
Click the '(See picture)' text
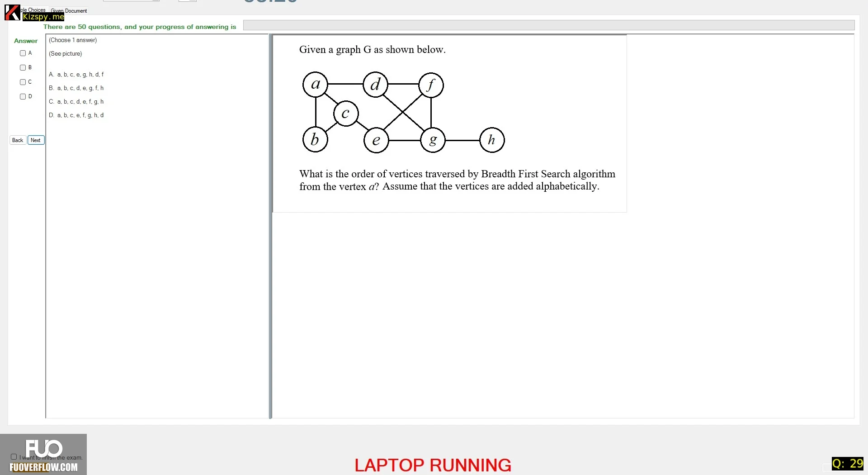[x=66, y=54]
